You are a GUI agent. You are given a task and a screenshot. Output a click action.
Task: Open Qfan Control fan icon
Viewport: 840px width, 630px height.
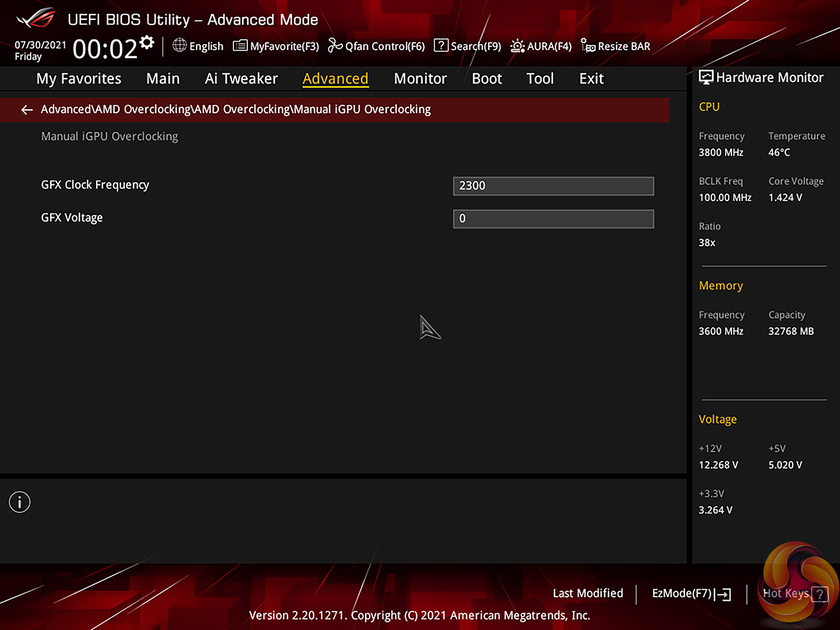pyautogui.click(x=335, y=45)
